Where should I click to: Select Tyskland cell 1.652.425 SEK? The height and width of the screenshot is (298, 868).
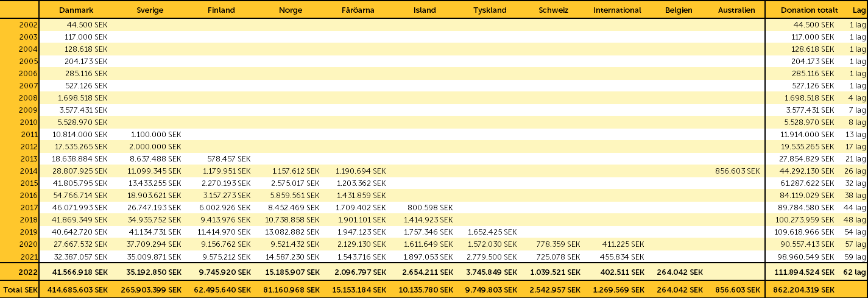tap(492, 232)
